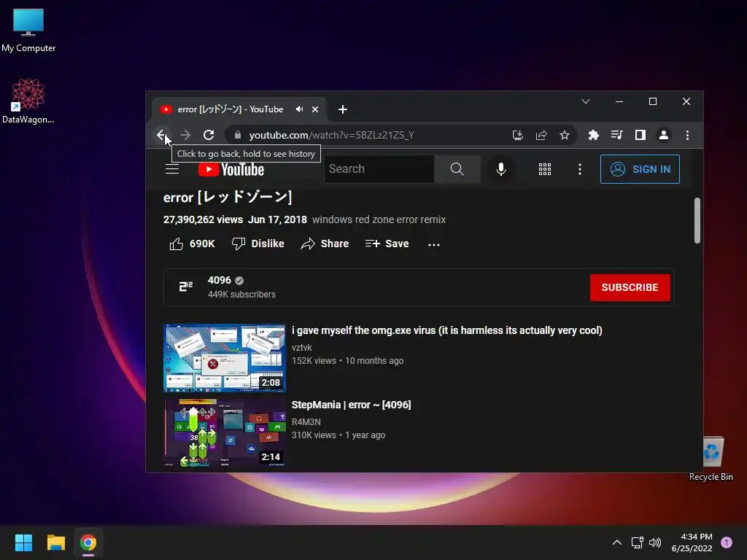This screenshot has width=747, height=560.
Task: Open StepMania | error ~ [4096] title
Action: pyautogui.click(x=351, y=405)
